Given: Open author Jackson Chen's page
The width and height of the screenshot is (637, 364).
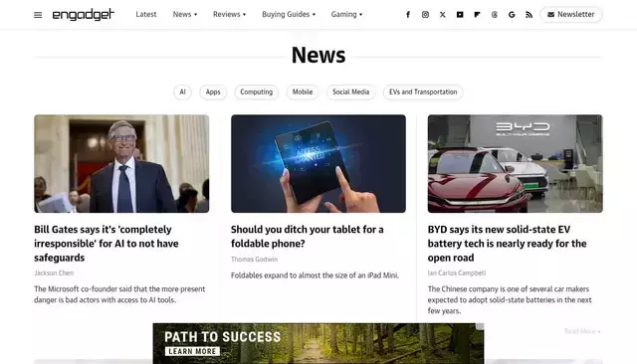Looking at the screenshot, I should click(54, 273).
